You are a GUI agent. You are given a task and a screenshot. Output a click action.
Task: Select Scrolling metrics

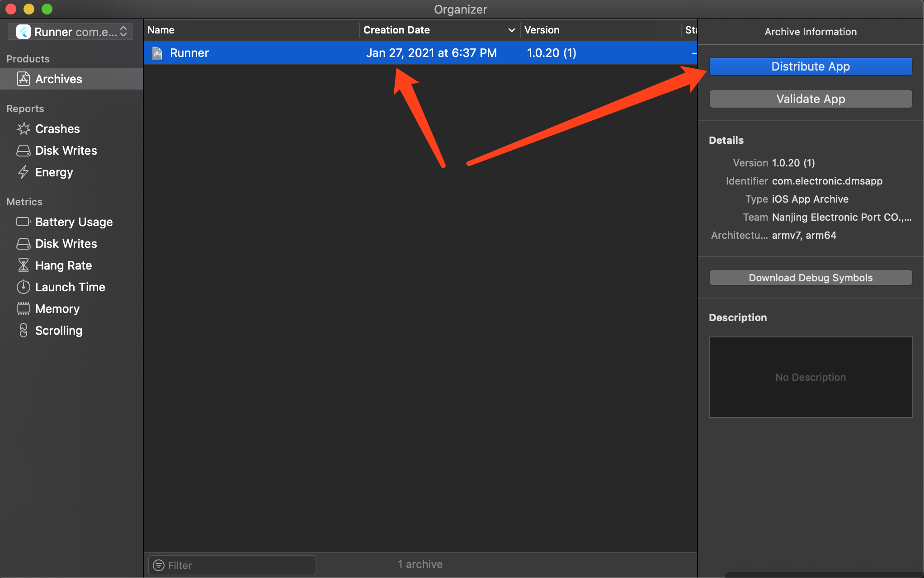tap(58, 331)
